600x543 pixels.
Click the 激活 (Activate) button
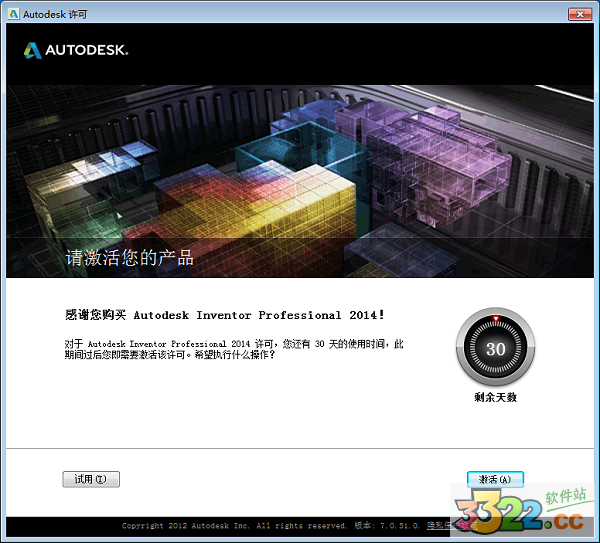click(x=495, y=479)
